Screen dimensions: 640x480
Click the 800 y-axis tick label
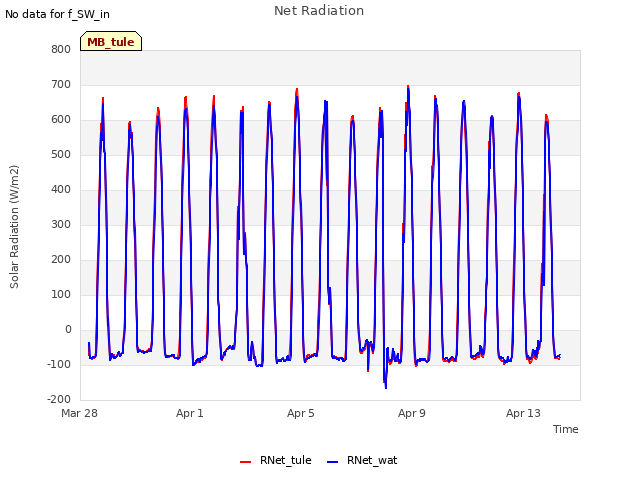(61, 49)
